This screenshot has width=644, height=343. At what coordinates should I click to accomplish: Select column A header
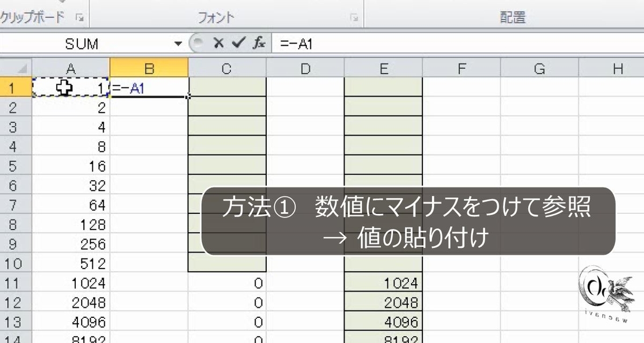pyautogui.click(x=71, y=68)
